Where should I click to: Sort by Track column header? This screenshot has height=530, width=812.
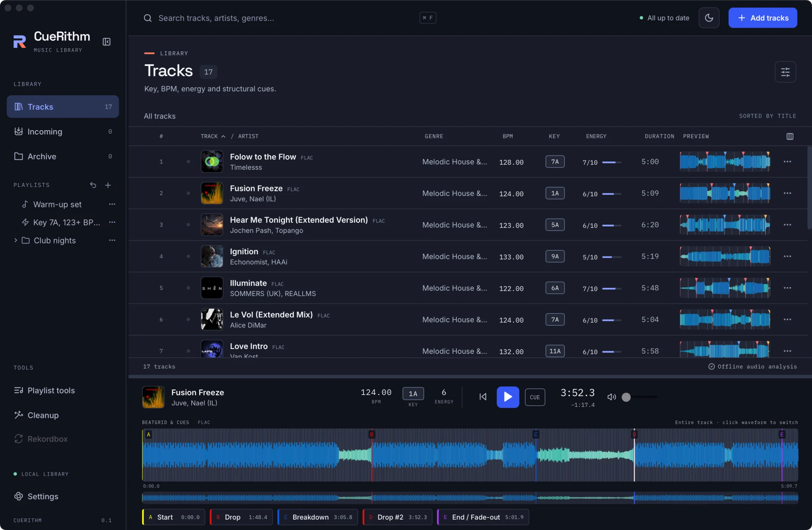click(213, 136)
